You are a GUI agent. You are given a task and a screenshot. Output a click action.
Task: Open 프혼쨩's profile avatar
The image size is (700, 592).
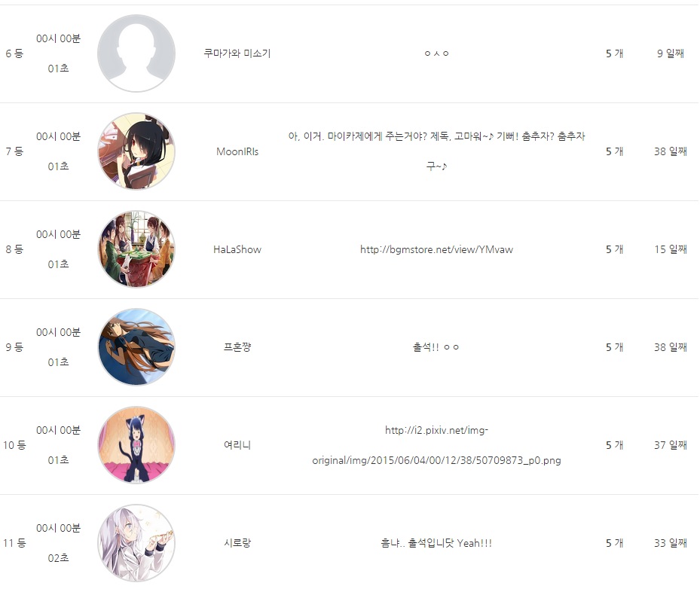coord(136,347)
